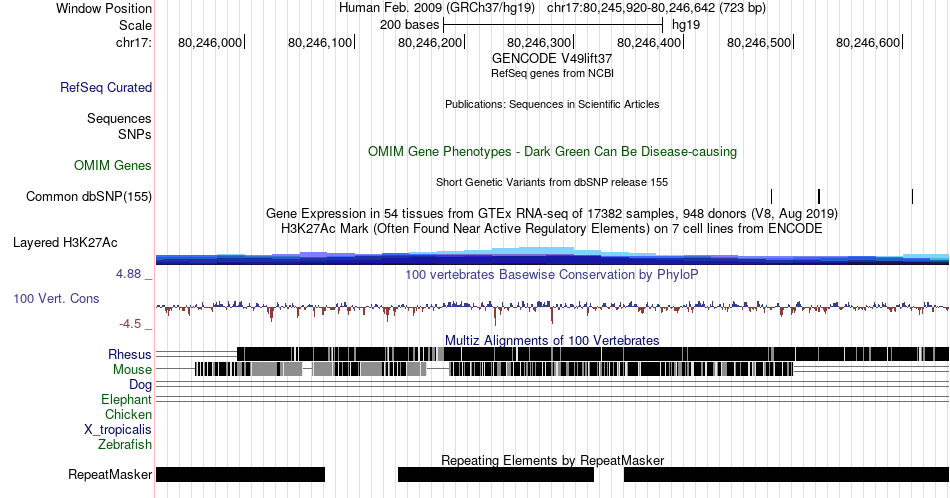Click the 100 Vert. Cons track label
Viewport: 950px width, 498px height.
coord(56,298)
